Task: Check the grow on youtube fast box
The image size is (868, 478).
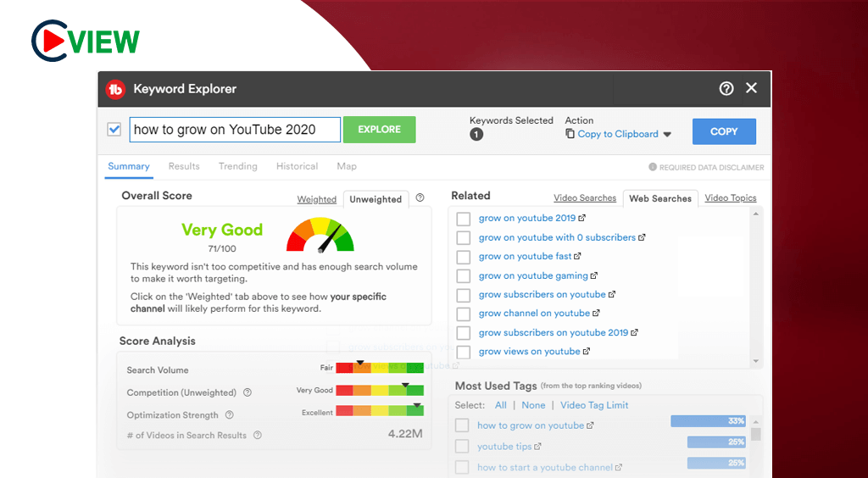Action: tap(464, 258)
